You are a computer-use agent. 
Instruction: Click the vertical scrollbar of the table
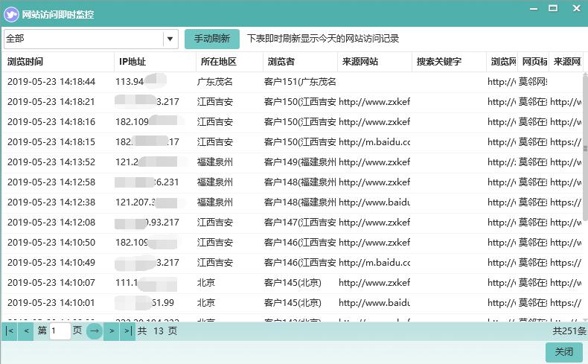[x=585, y=150]
